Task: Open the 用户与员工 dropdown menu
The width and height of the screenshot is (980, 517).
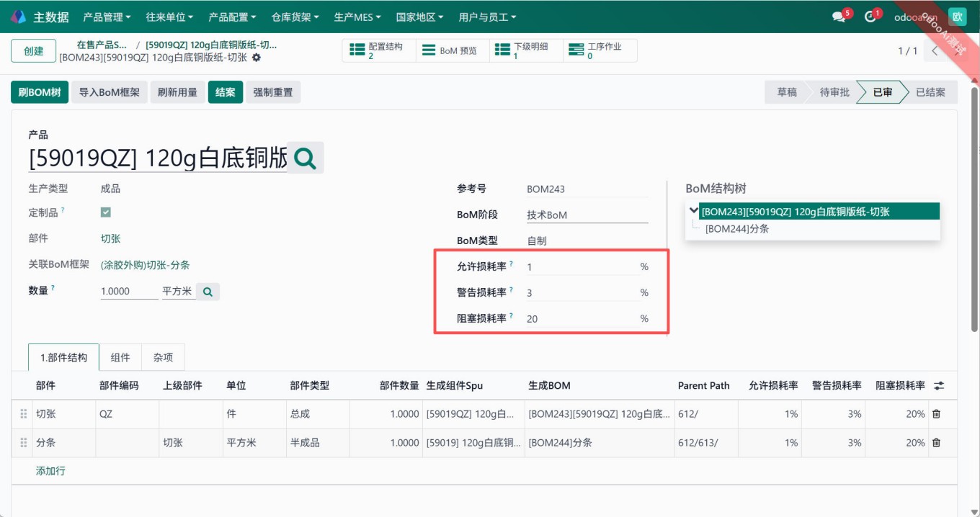Action: (x=488, y=17)
